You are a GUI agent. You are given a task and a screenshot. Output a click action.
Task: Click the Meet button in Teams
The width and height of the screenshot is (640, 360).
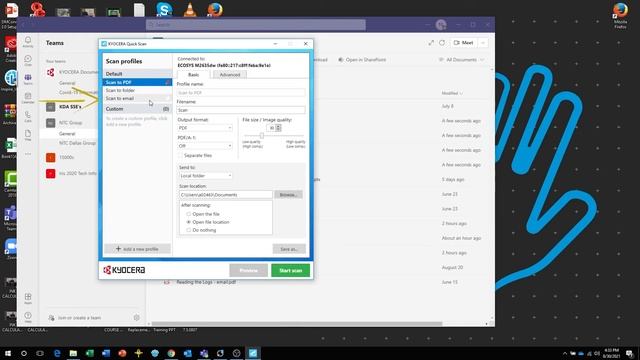(464, 42)
